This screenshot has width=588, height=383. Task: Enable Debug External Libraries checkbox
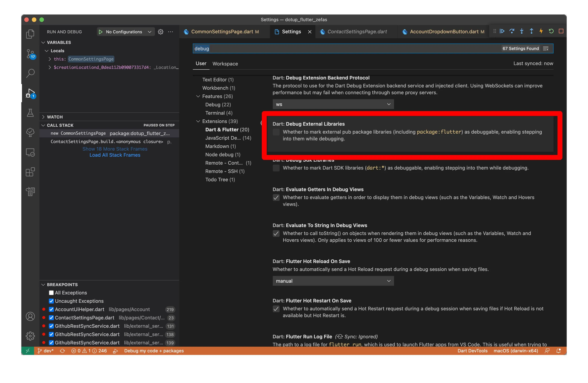click(276, 132)
